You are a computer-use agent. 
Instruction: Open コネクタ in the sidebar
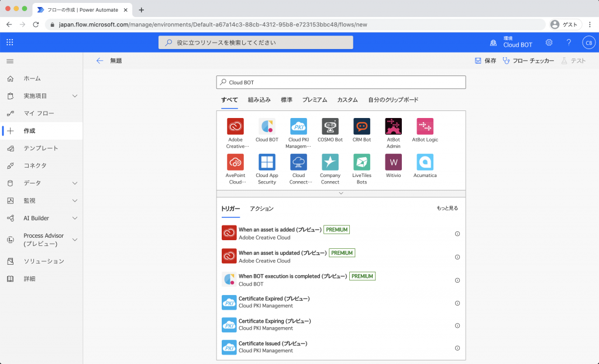[x=42, y=165]
